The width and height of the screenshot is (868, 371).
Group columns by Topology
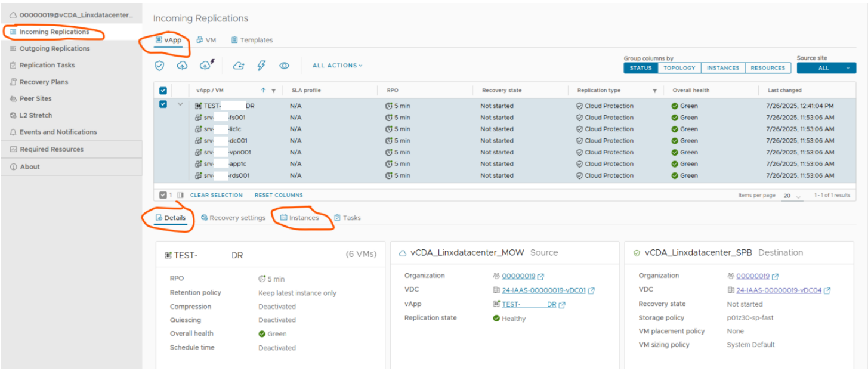(x=679, y=68)
